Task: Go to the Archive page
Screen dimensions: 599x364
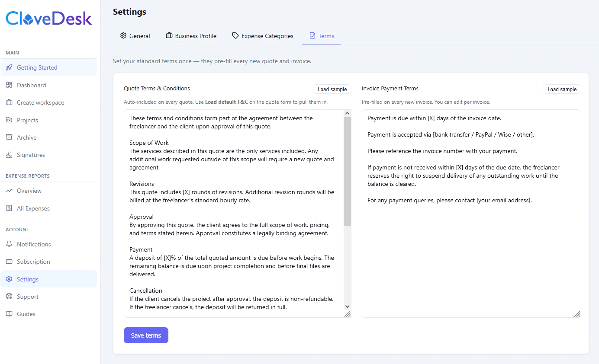Action: coord(48,137)
